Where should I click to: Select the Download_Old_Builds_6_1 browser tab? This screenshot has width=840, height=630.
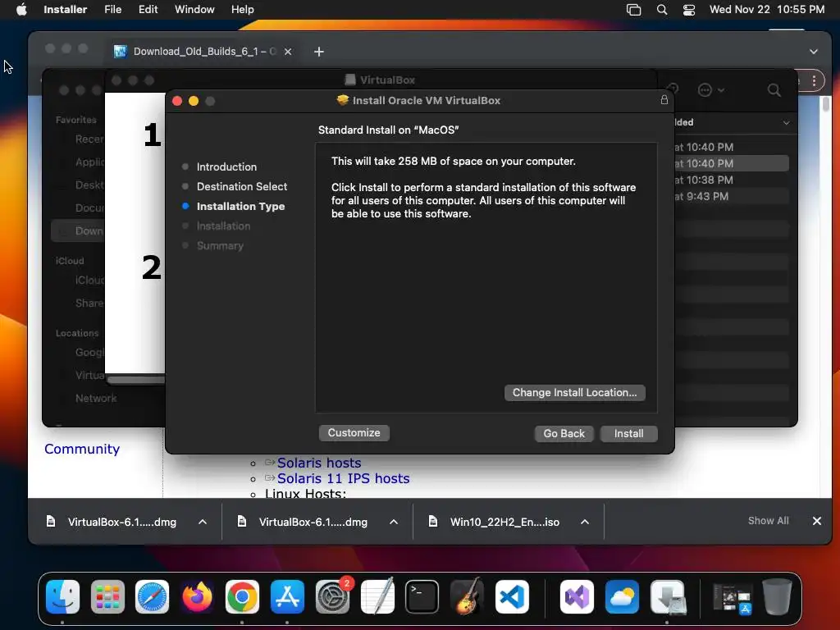point(203,52)
